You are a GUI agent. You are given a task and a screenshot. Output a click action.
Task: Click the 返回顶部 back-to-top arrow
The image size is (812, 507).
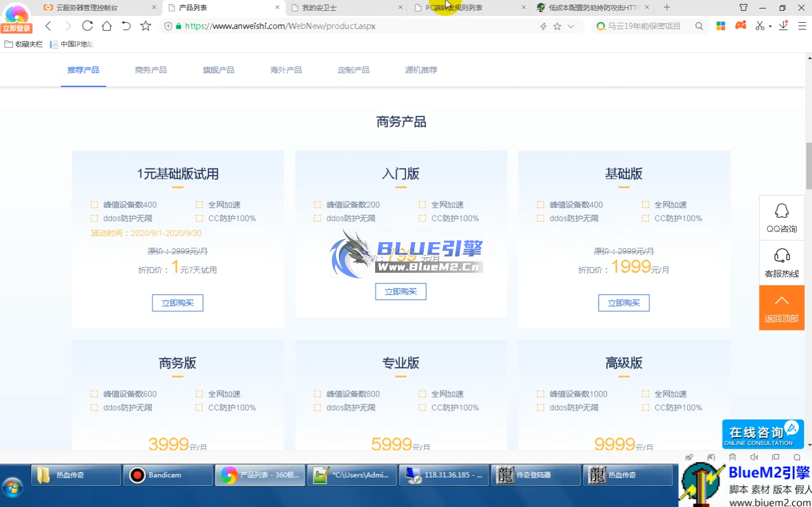[x=782, y=308]
